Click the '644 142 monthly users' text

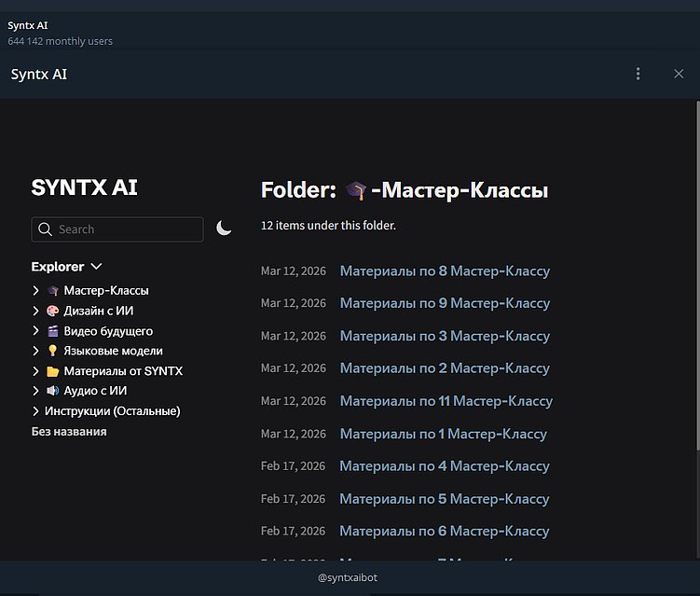(60, 41)
